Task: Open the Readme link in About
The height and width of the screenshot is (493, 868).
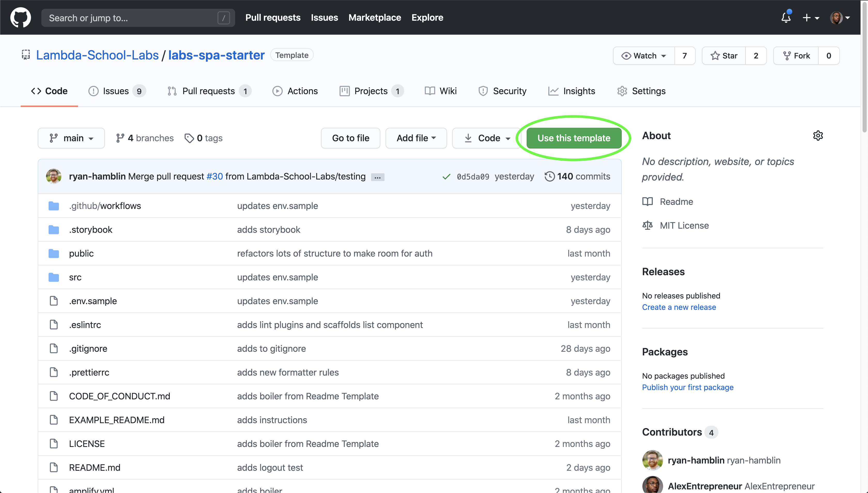Action: pyautogui.click(x=668, y=201)
